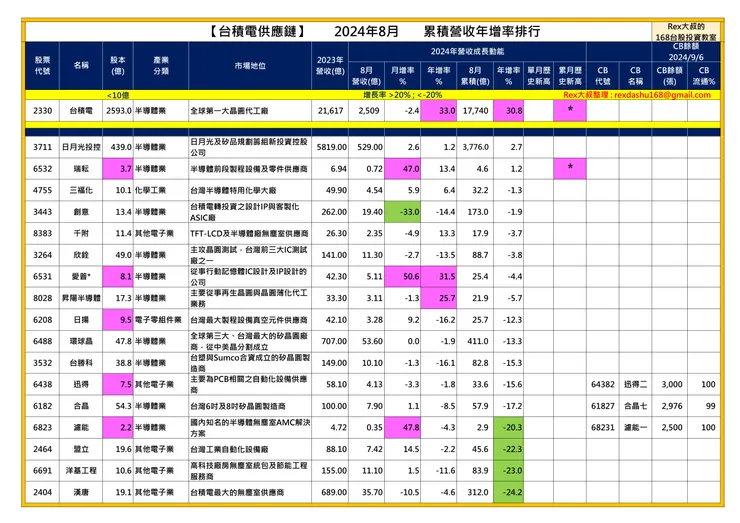
Task: Select stock code cell 6532
Action: [x=42, y=169]
